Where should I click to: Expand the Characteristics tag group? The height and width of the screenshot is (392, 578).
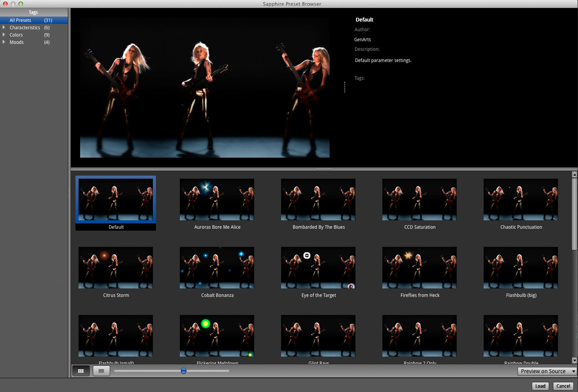pos(4,28)
